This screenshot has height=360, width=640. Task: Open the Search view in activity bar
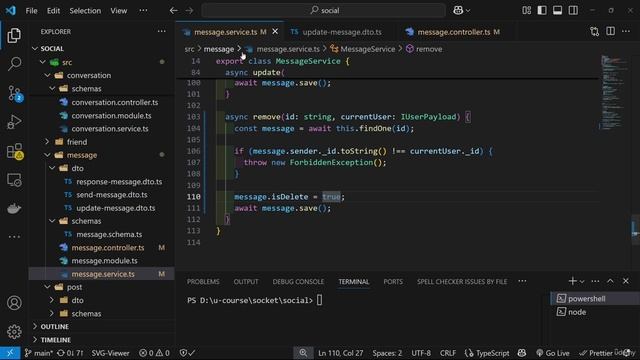pos(14,64)
